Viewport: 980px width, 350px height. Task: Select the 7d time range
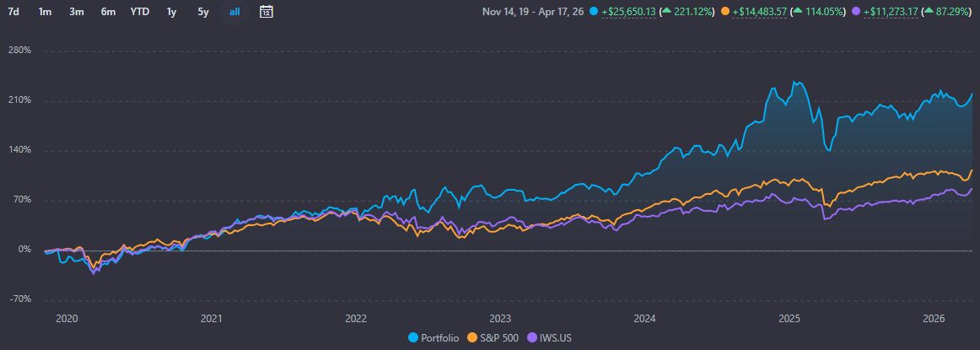13,12
